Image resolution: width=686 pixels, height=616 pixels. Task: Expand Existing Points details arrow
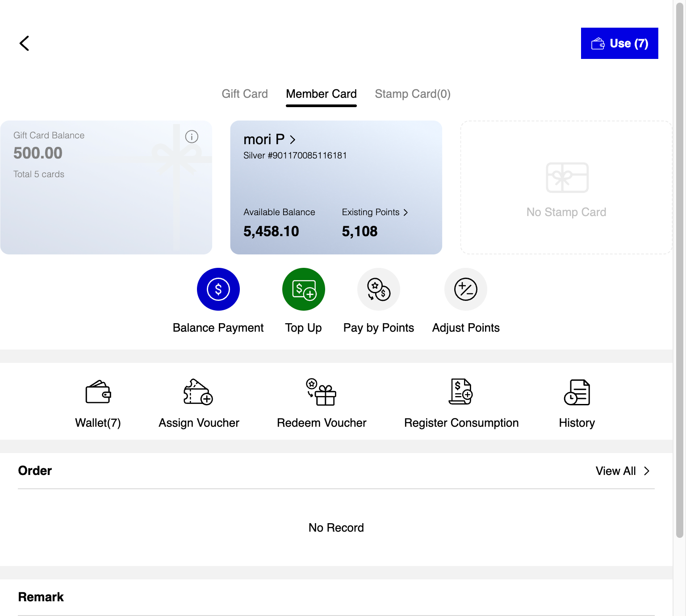tap(406, 212)
